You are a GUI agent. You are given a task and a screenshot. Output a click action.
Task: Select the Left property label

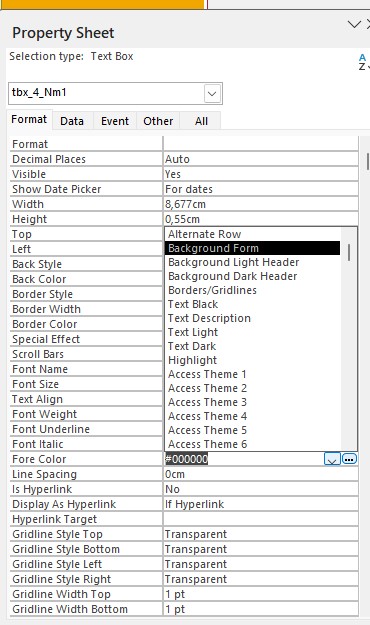tap(22, 249)
